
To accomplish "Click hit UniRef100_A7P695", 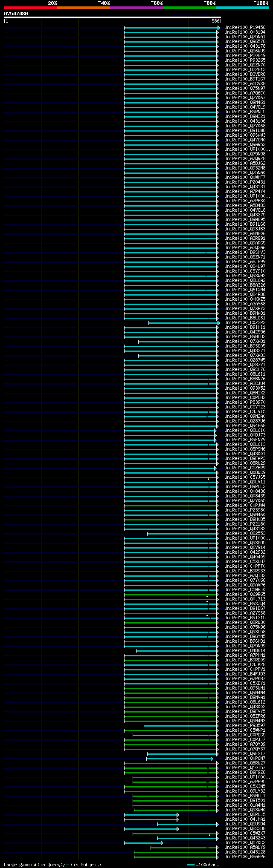I will pos(245,782).
